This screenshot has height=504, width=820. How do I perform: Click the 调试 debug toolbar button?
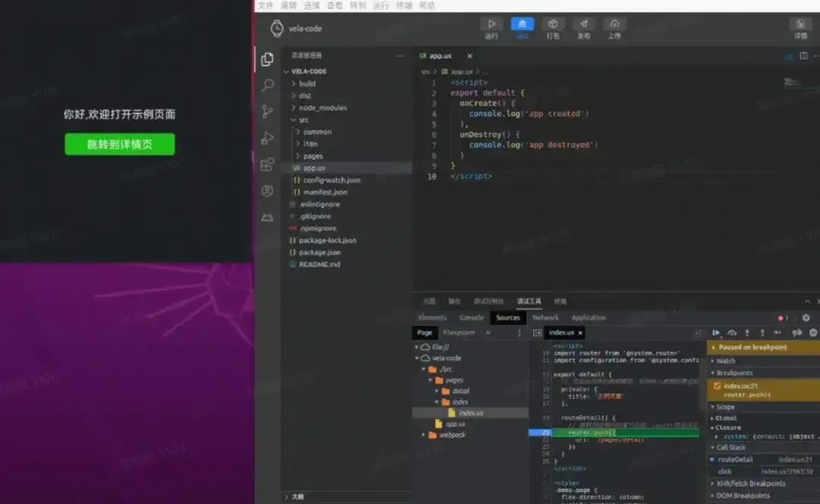pyautogui.click(x=522, y=28)
